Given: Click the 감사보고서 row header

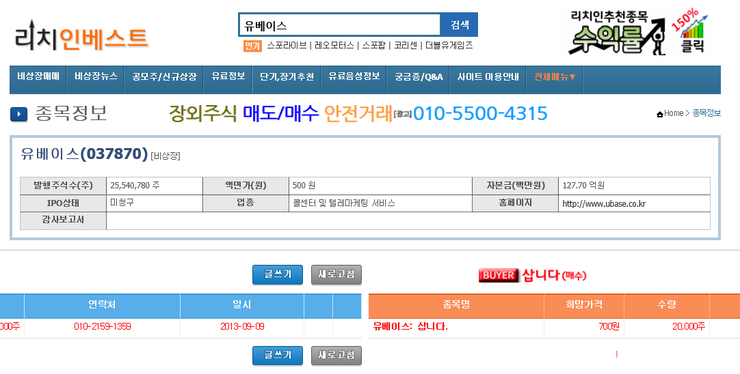Looking at the screenshot, I should (63, 221).
